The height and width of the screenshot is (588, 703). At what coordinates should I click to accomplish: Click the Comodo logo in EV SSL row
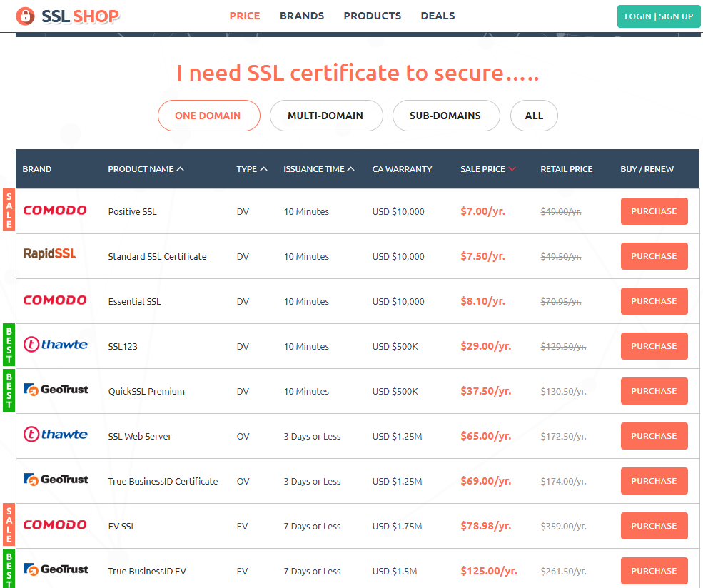[55, 524]
